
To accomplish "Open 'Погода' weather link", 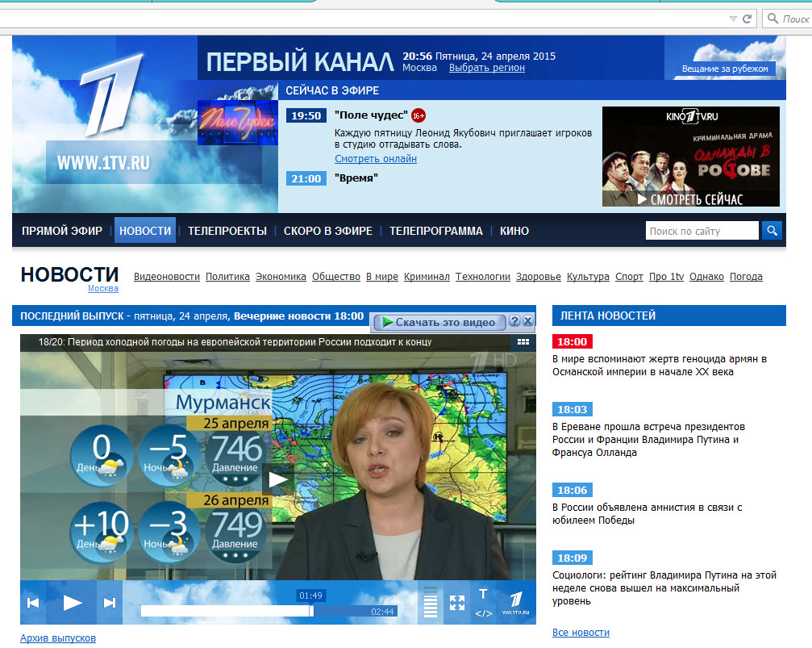I will click(x=746, y=277).
